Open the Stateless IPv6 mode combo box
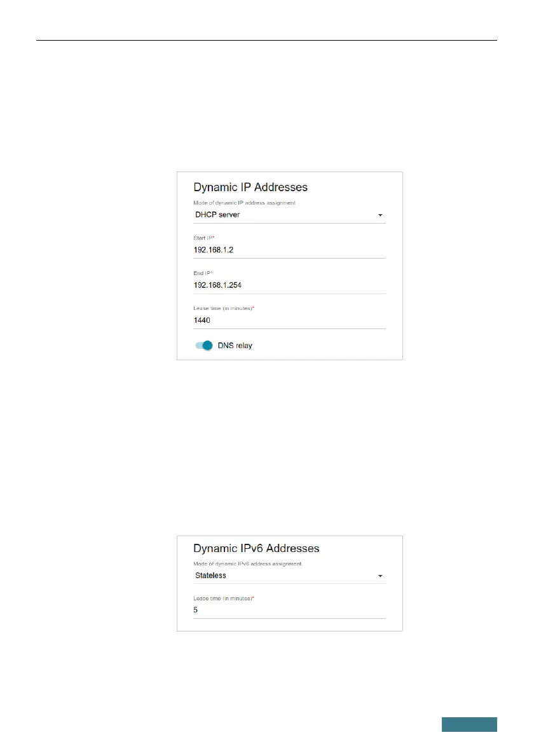 [286, 576]
